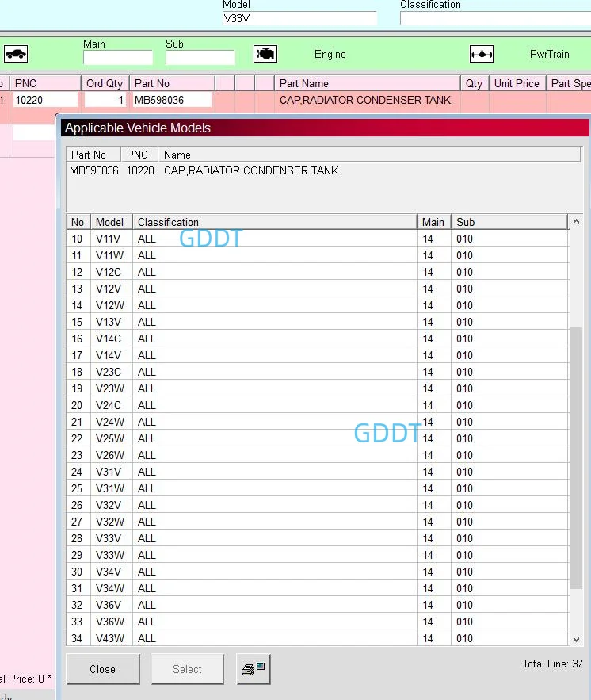Click the Part Name column header
The width and height of the screenshot is (591, 700).
(x=367, y=83)
